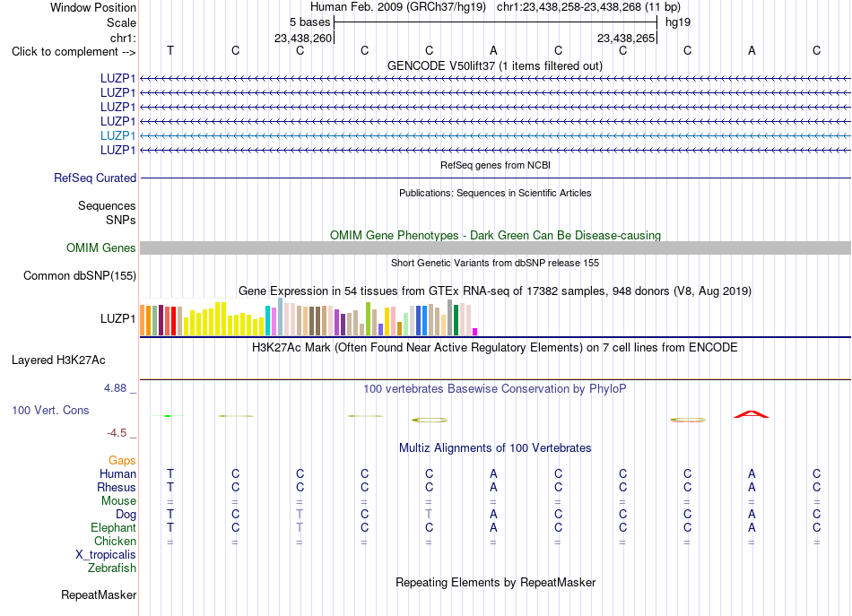
Task: Click the 'RepeatMasker' track label
Action: (99, 595)
